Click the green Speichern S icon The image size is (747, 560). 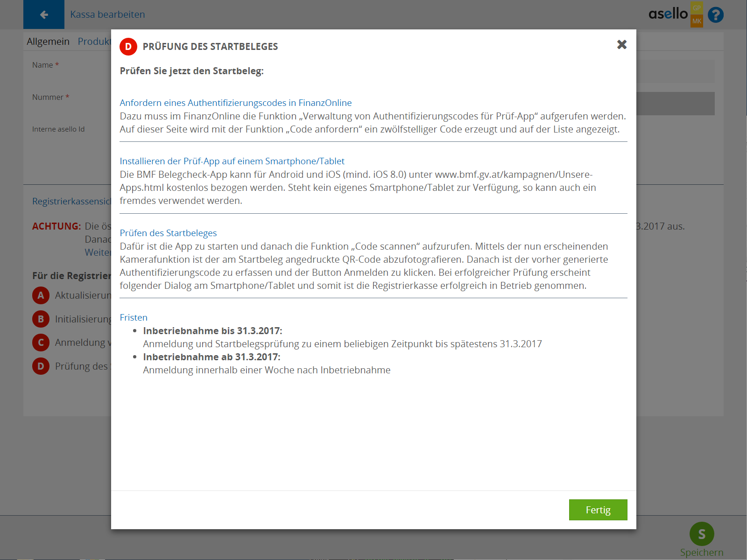(701, 534)
